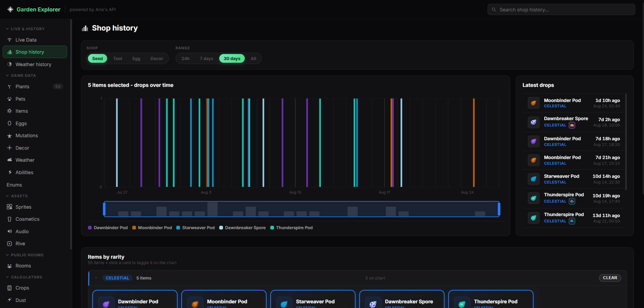644x308 pixels.
Task: Click the Abilities lightning icon
Action: click(x=9, y=172)
